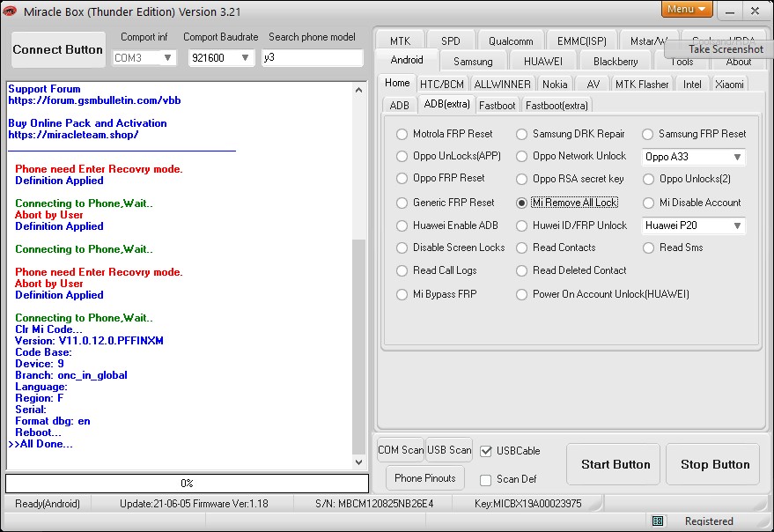
Task: Open the HUAWEI tab
Action: [x=543, y=62]
